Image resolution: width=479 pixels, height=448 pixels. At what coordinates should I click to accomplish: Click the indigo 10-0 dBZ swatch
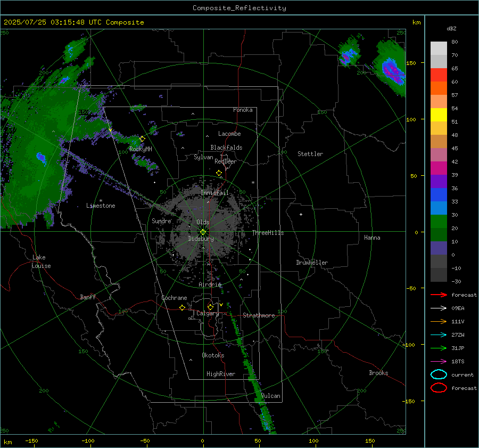[439, 248]
